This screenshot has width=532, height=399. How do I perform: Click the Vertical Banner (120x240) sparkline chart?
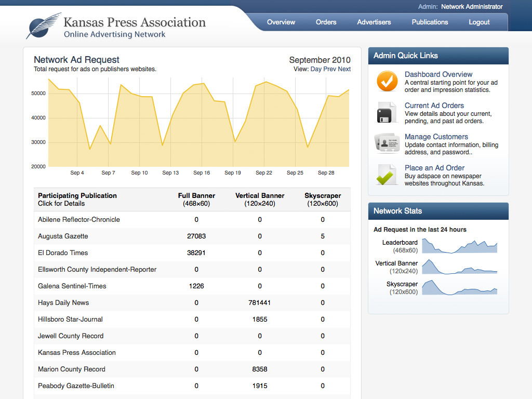pyautogui.click(x=459, y=267)
